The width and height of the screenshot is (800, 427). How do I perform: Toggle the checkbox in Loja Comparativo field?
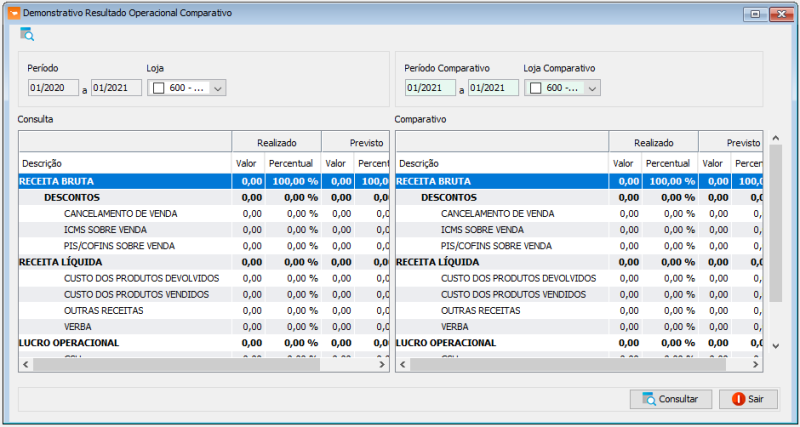535,88
